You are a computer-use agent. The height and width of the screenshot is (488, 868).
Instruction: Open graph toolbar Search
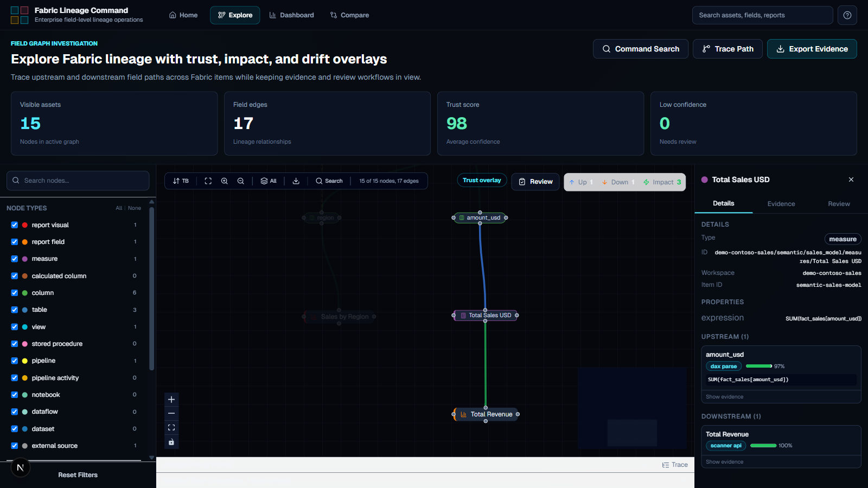click(329, 181)
